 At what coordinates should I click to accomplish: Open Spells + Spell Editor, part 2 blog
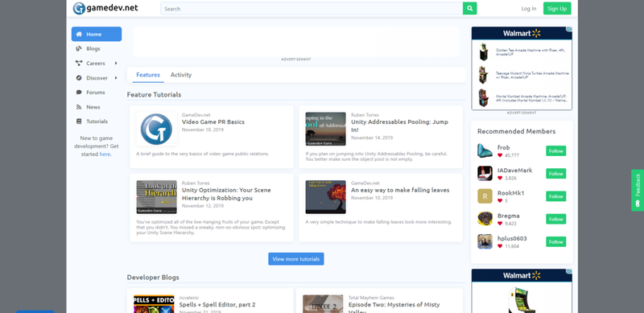pos(217,305)
